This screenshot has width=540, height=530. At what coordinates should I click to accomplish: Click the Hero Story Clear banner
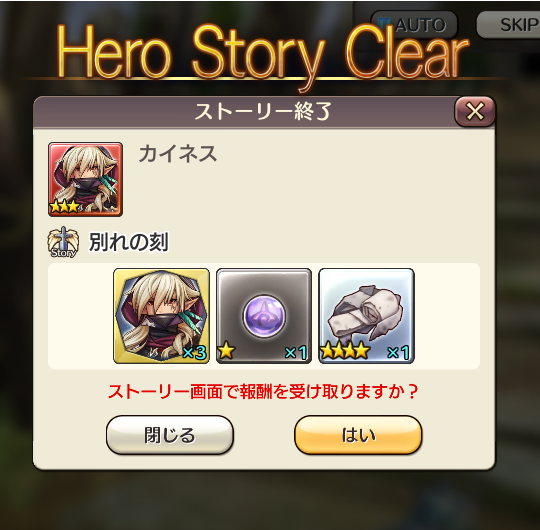pos(263,53)
